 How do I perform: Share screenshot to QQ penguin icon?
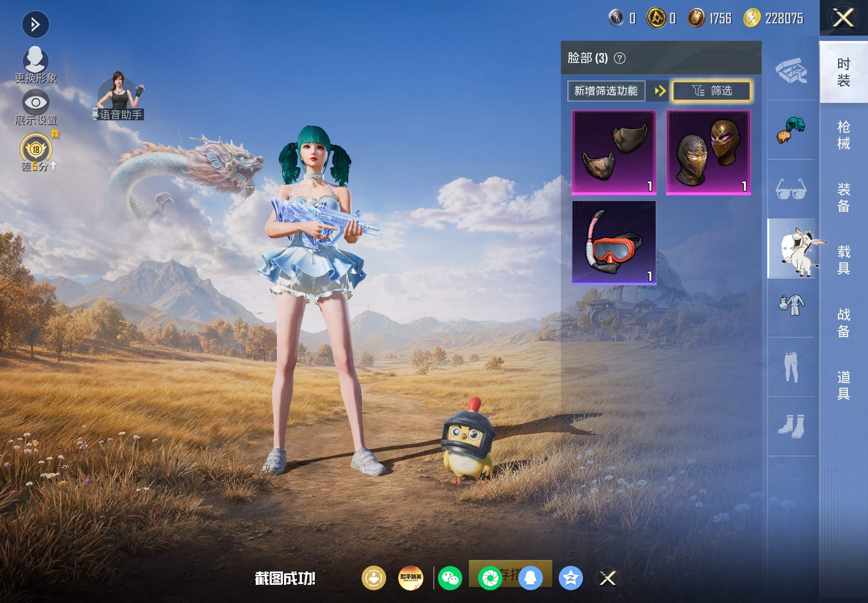531,578
